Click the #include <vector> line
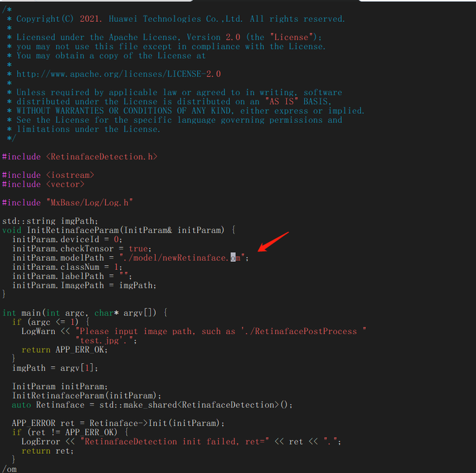 coord(43,185)
